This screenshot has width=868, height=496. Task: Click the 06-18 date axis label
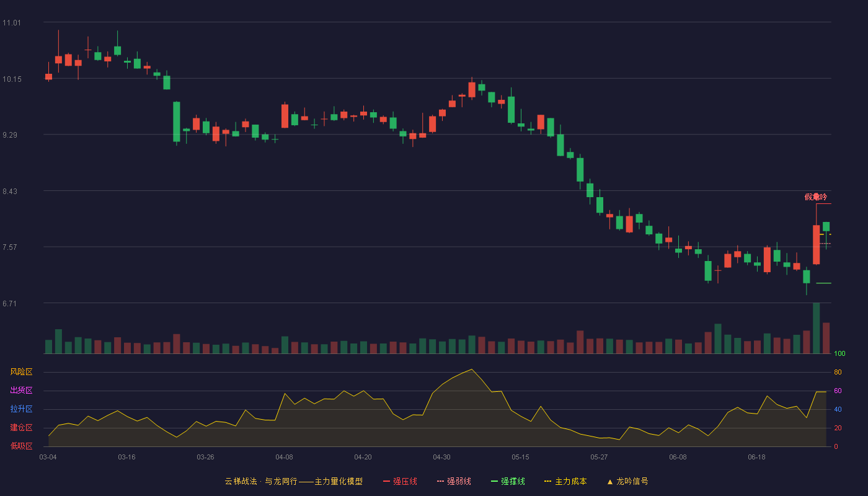(756, 457)
